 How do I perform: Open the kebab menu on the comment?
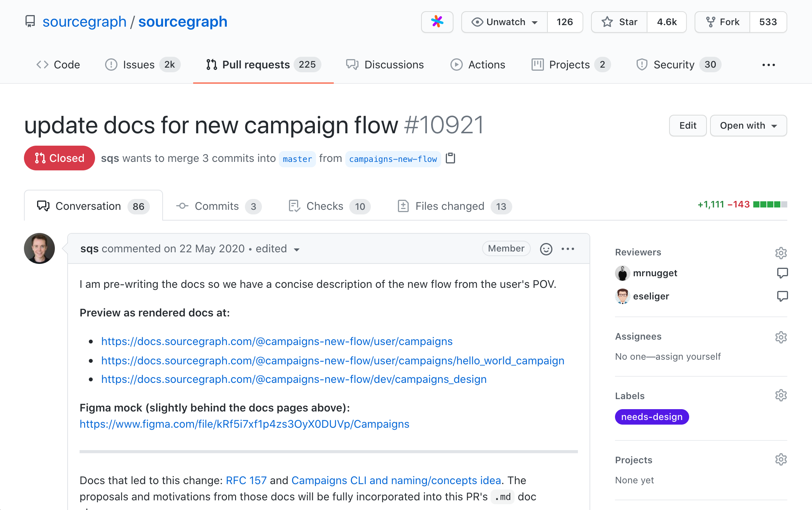(x=568, y=249)
